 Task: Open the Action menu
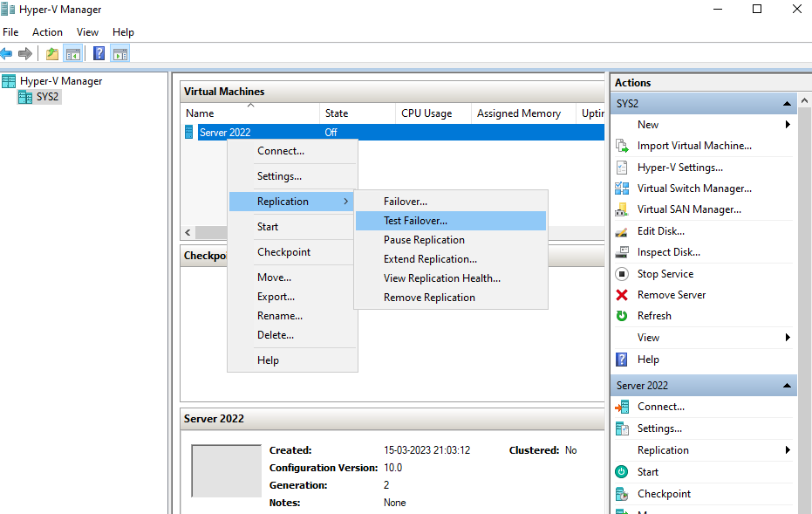click(x=47, y=32)
